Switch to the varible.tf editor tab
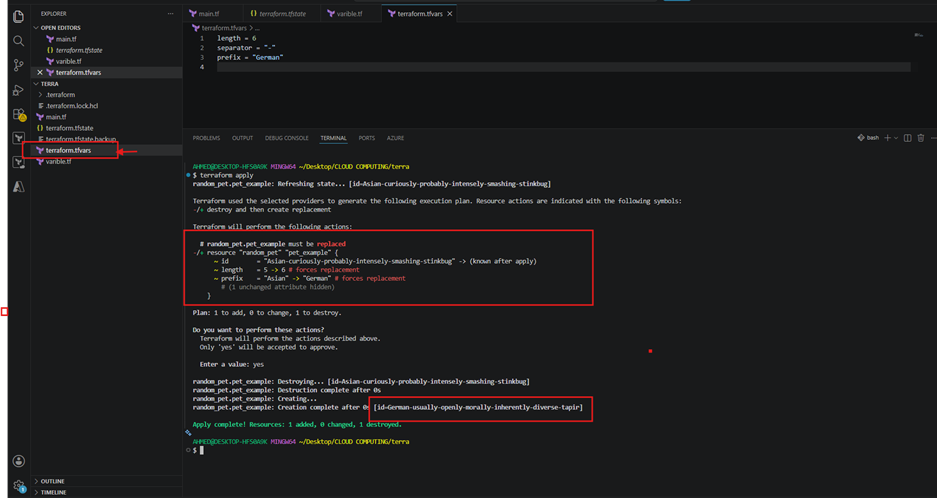Screen dimensions: 937x498 pyautogui.click(x=349, y=13)
